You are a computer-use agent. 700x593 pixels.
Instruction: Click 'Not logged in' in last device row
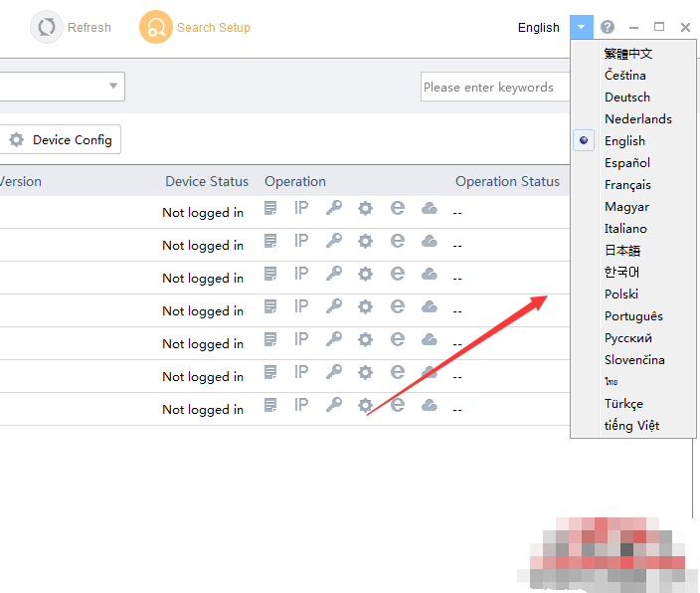pos(203,409)
